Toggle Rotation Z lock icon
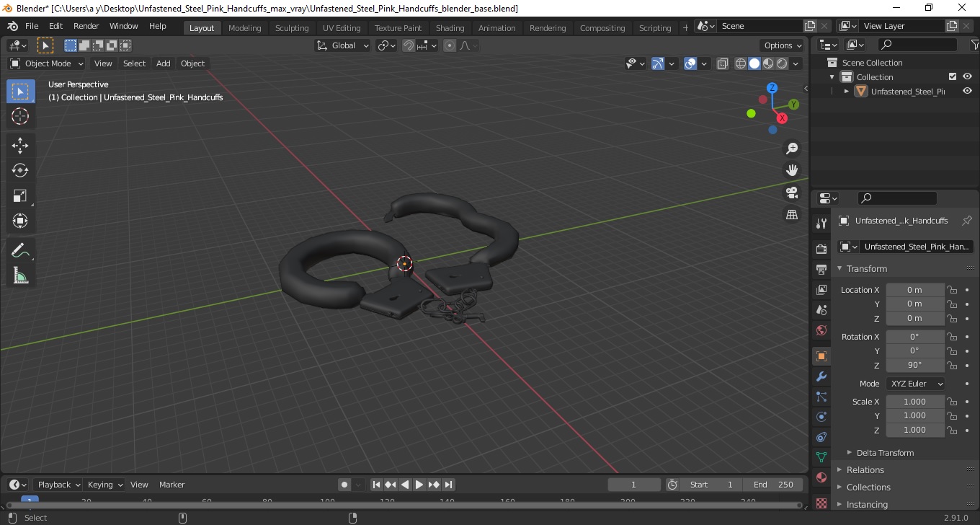Viewport: 980px width, 525px height. pyautogui.click(x=952, y=366)
